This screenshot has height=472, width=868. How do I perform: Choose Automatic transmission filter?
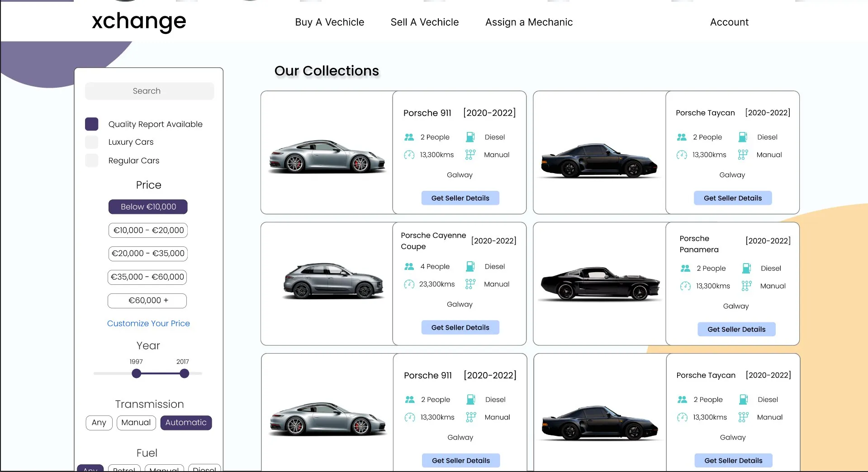(186, 423)
